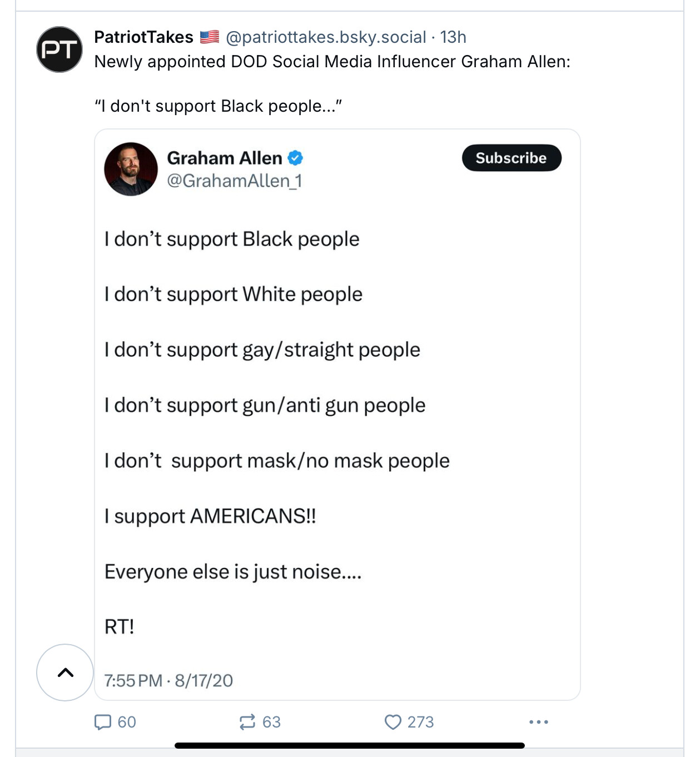This screenshot has height=757, width=700.
Task: Click the 273 likes count
Action: coord(420,722)
